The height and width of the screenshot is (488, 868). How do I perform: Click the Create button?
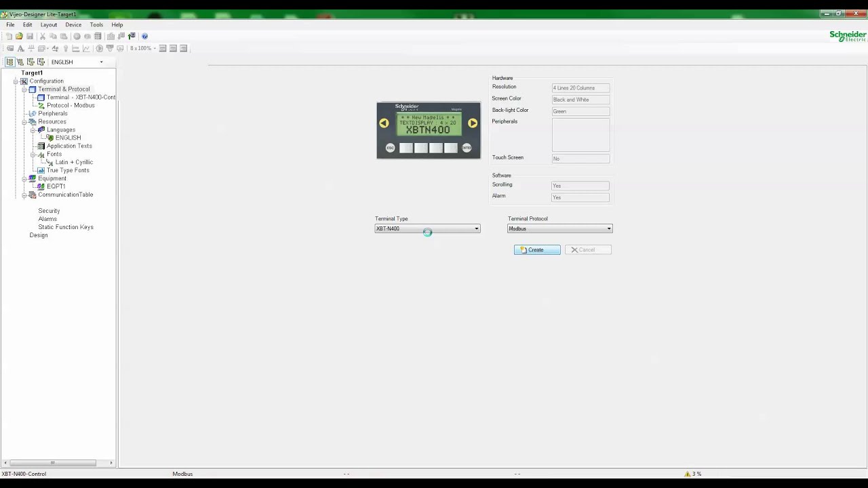tap(537, 250)
